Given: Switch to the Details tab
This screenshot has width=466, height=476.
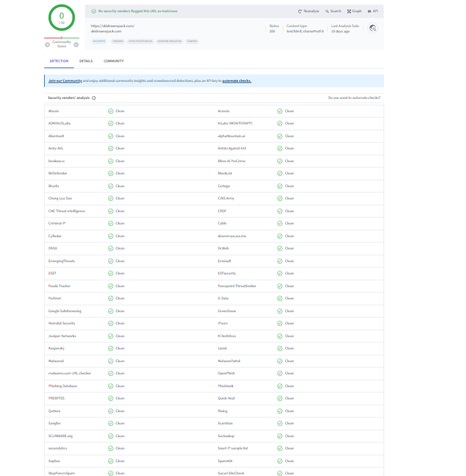Looking at the screenshot, I should coord(86,61).
